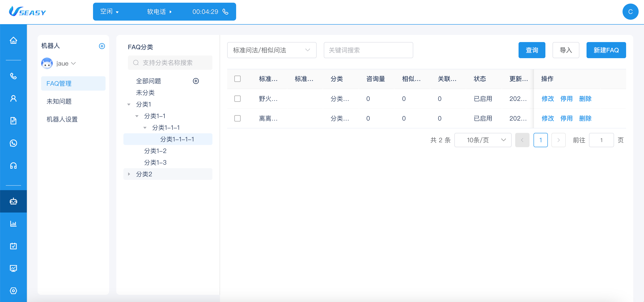Open the jaue robot selector

[x=66, y=63]
